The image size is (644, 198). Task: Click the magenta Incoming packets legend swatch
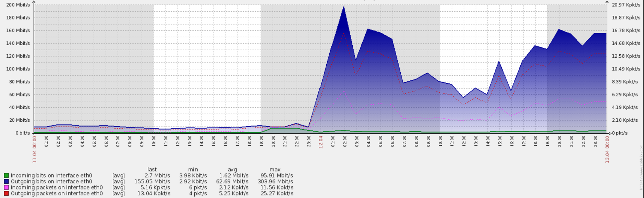point(7,188)
